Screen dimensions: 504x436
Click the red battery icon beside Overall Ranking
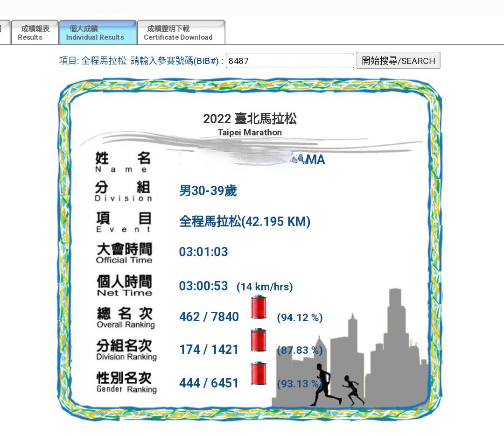(x=259, y=307)
